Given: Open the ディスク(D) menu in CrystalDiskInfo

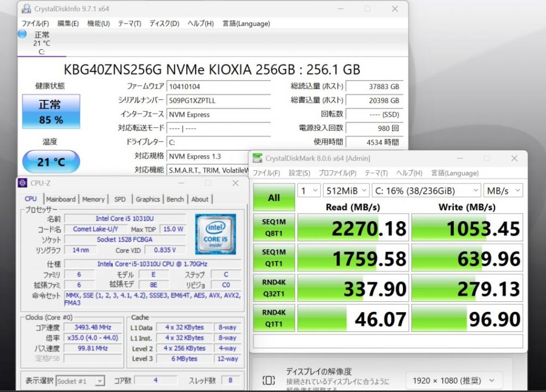Looking at the screenshot, I should [164, 23].
